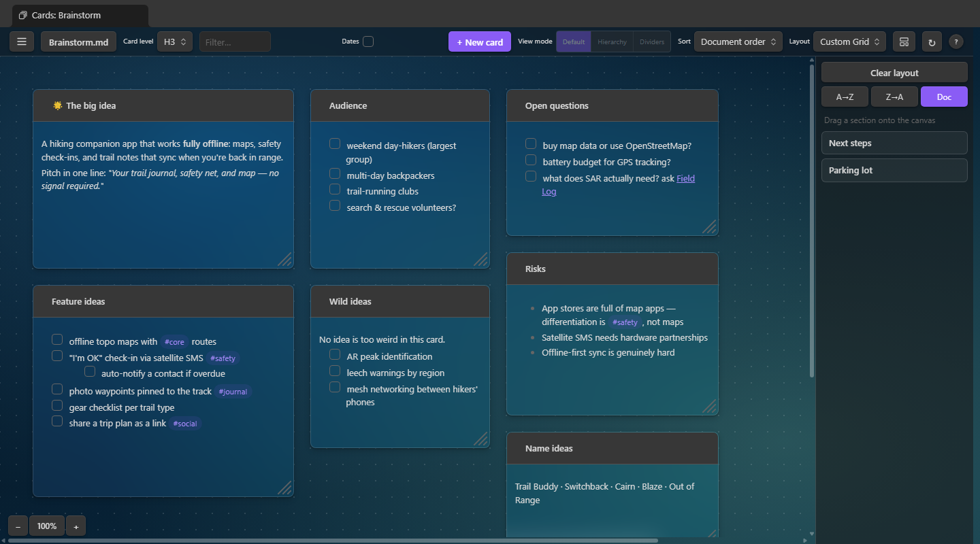Click the resize handle of Wild ideas card
Viewport: 980px width, 544px height.
click(481, 439)
